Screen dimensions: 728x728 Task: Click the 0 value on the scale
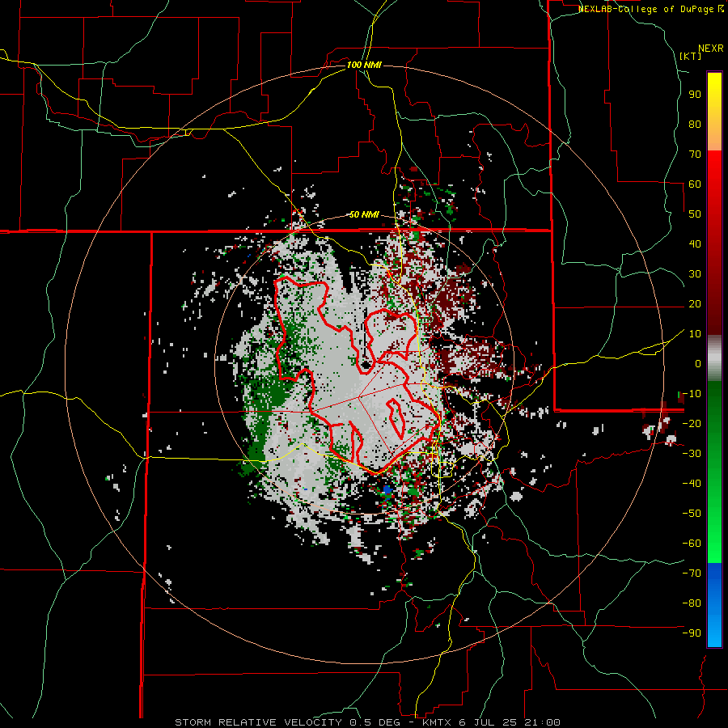pyautogui.click(x=698, y=363)
